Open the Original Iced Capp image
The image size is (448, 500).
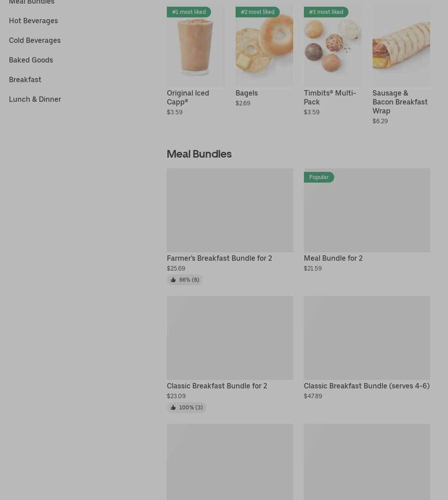click(195, 45)
